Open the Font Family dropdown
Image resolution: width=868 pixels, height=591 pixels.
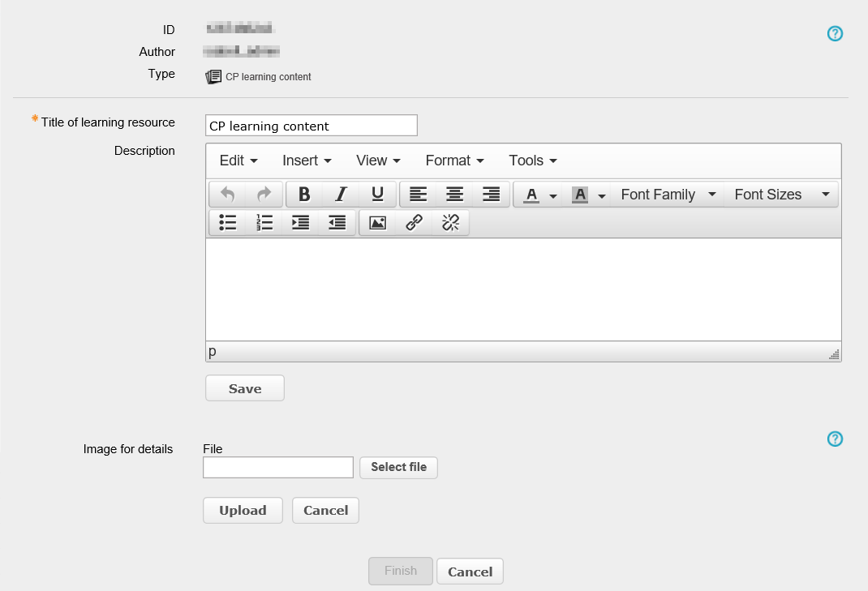coord(668,195)
